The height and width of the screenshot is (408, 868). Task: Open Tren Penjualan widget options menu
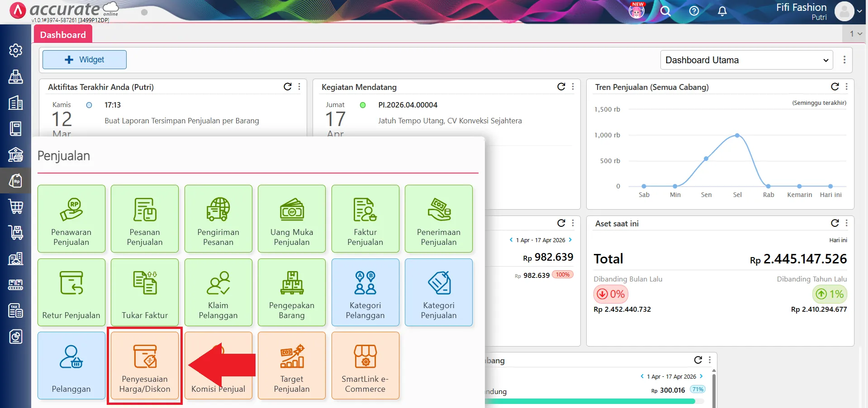coord(847,86)
